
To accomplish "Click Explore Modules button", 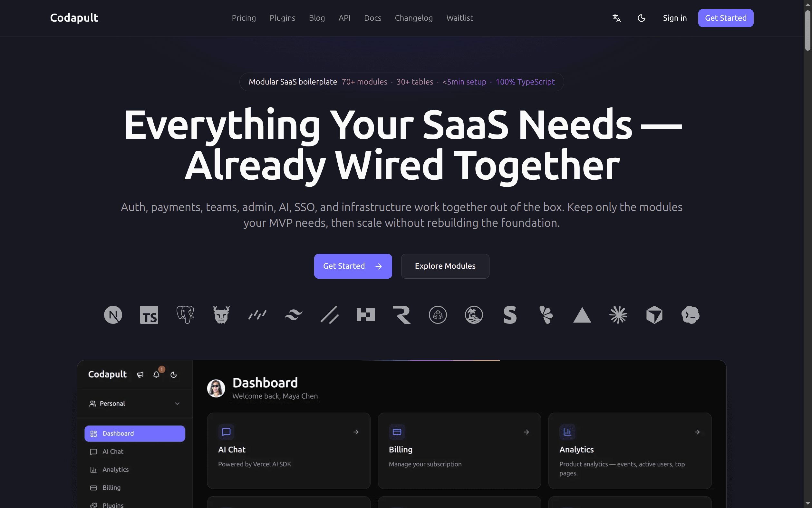I will (445, 266).
